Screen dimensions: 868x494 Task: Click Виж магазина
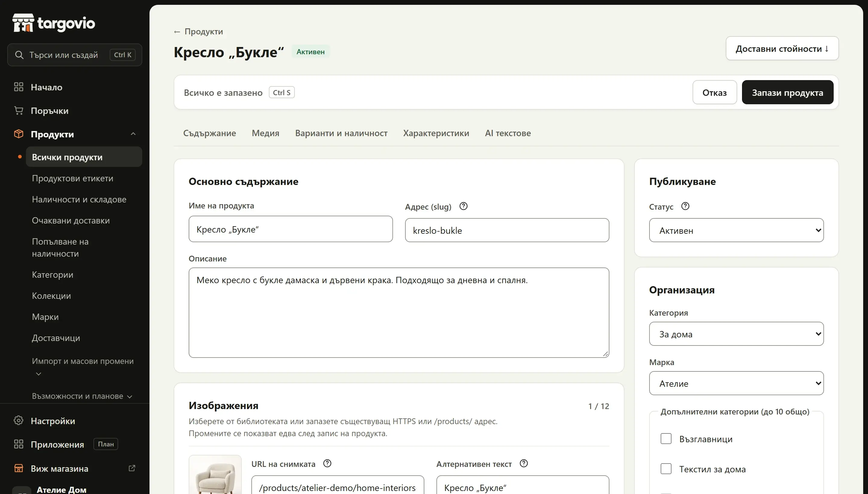(59, 469)
